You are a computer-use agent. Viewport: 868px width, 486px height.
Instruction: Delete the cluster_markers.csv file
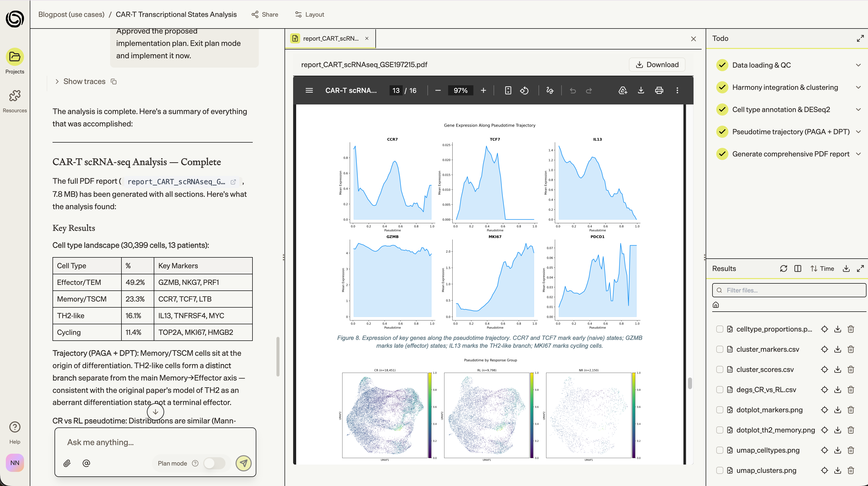[851, 349]
